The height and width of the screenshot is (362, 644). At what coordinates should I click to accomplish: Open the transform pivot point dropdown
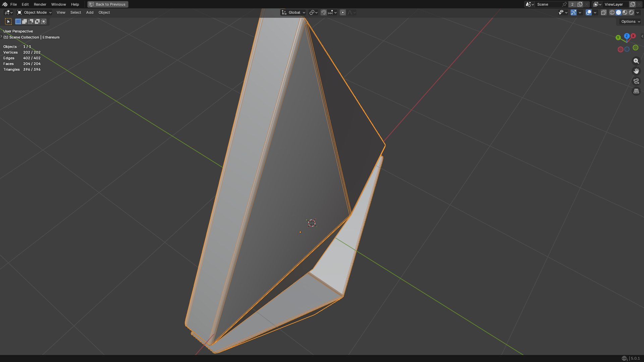point(313,12)
